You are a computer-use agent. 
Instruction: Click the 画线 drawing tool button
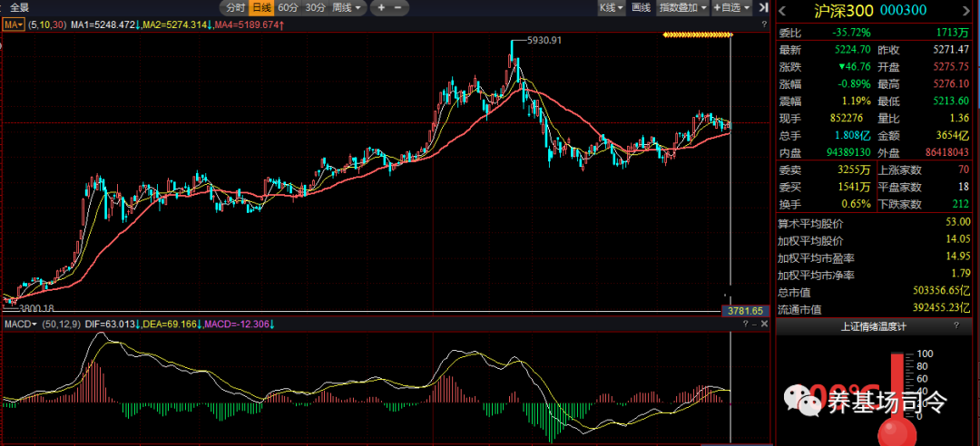(x=641, y=7)
